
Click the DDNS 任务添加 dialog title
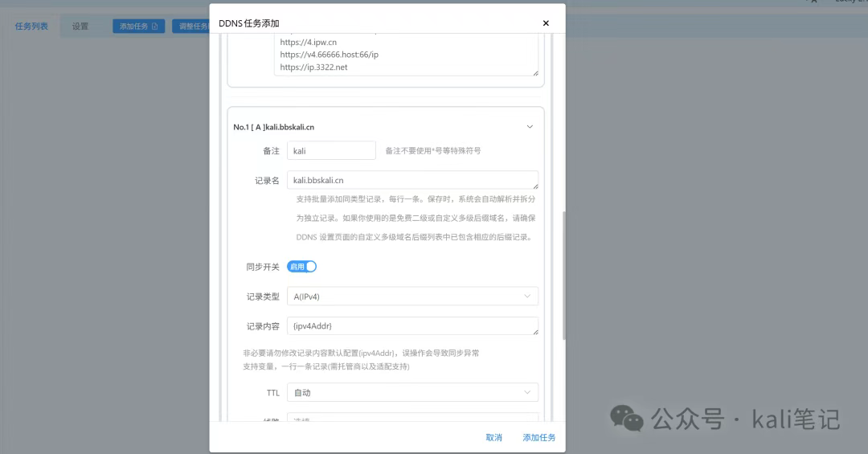(x=249, y=23)
